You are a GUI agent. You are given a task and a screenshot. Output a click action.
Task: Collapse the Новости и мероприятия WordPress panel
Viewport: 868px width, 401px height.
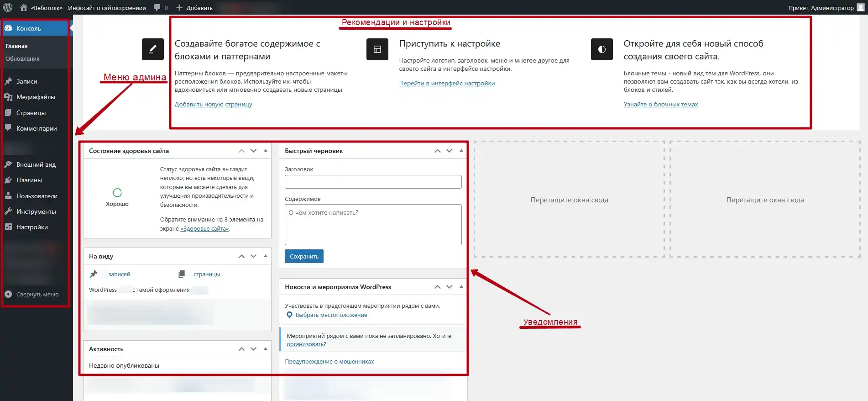click(461, 287)
